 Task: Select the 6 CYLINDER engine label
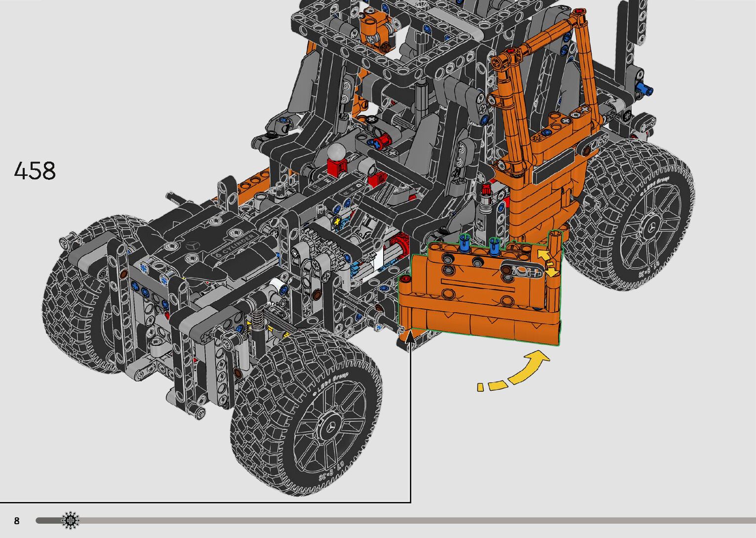point(236,246)
